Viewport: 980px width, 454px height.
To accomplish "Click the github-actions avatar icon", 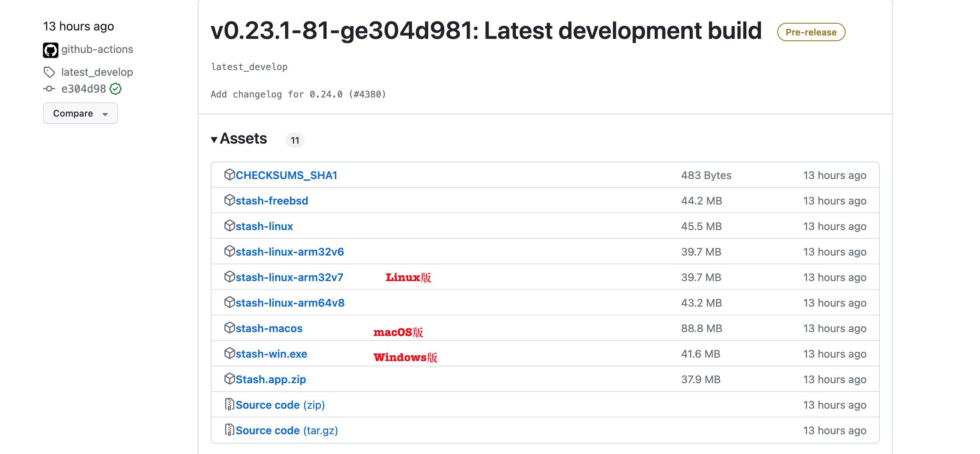I will (x=50, y=50).
